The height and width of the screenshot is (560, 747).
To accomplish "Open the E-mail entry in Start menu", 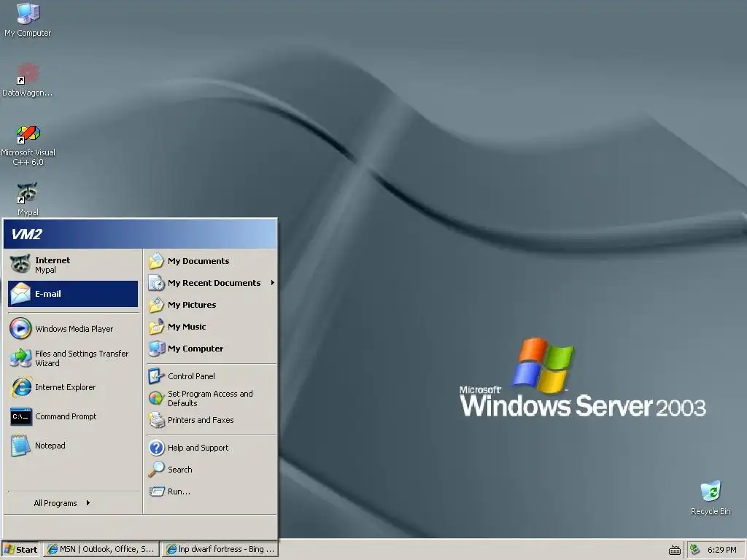I will point(73,294).
